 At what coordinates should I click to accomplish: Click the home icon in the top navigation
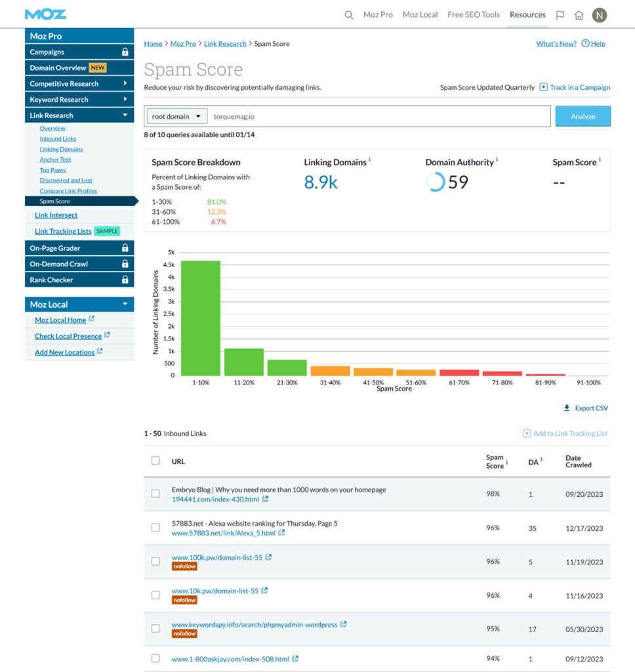(580, 14)
